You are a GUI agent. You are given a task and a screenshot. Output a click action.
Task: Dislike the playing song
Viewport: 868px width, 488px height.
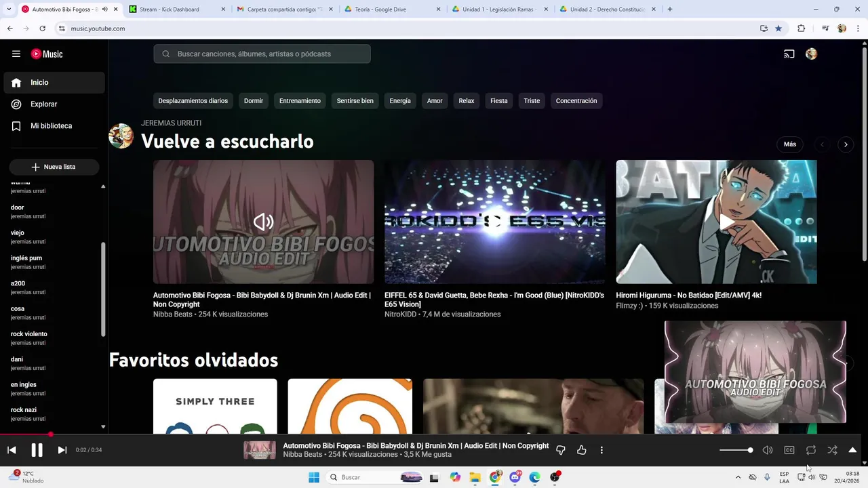(x=561, y=450)
